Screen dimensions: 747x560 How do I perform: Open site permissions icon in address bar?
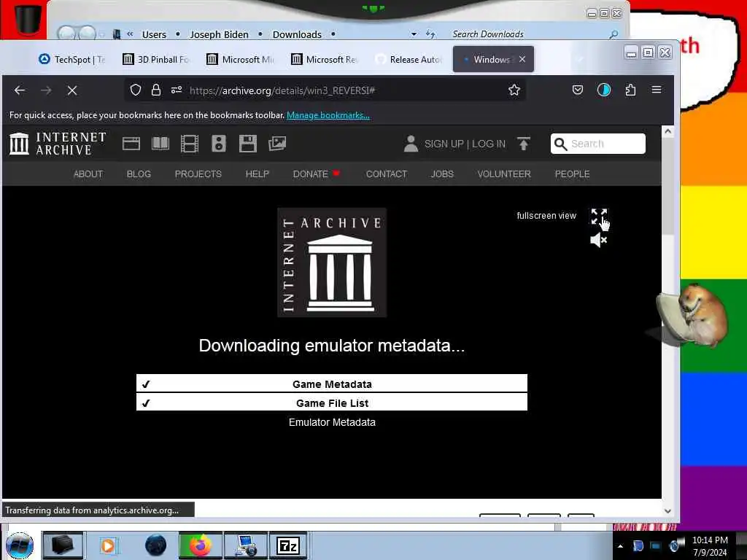pyautogui.click(x=177, y=90)
